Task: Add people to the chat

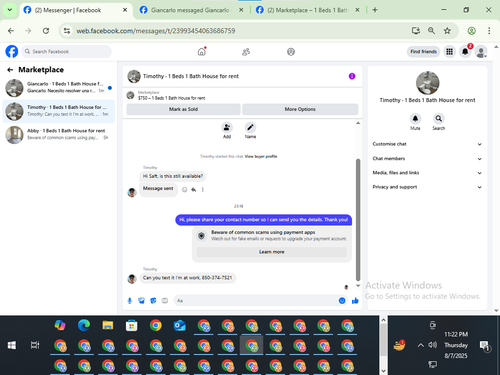Action: tap(227, 128)
